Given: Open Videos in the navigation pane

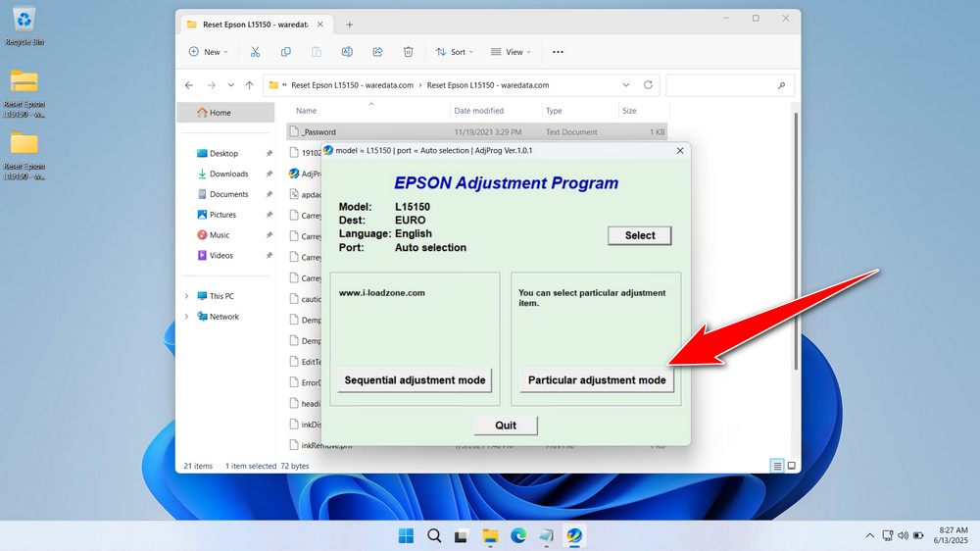Looking at the screenshot, I should coord(221,255).
